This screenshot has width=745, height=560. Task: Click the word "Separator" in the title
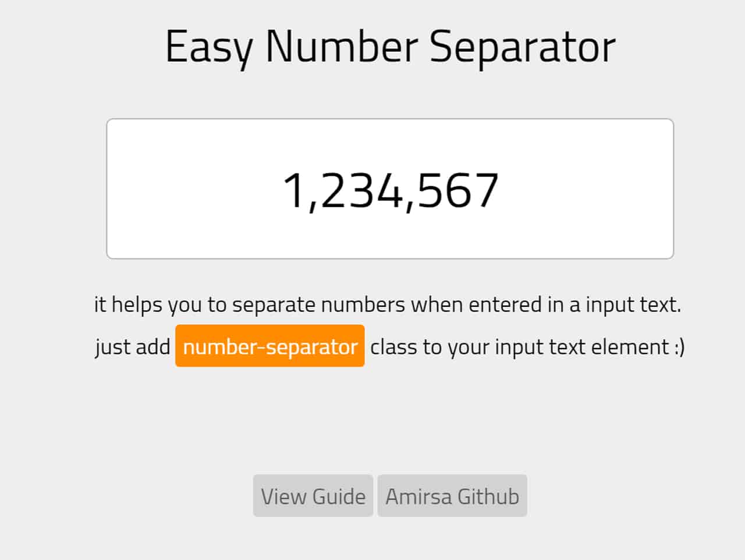522,47
